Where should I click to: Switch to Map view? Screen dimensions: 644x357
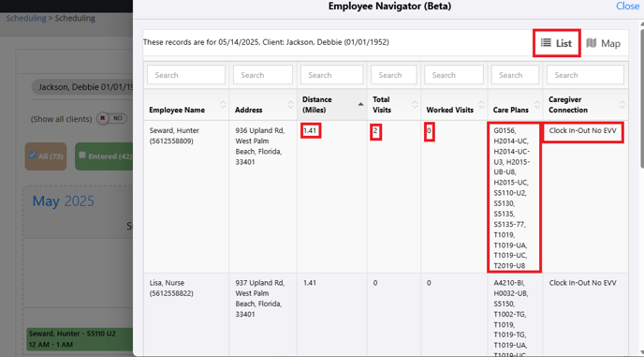(603, 43)
